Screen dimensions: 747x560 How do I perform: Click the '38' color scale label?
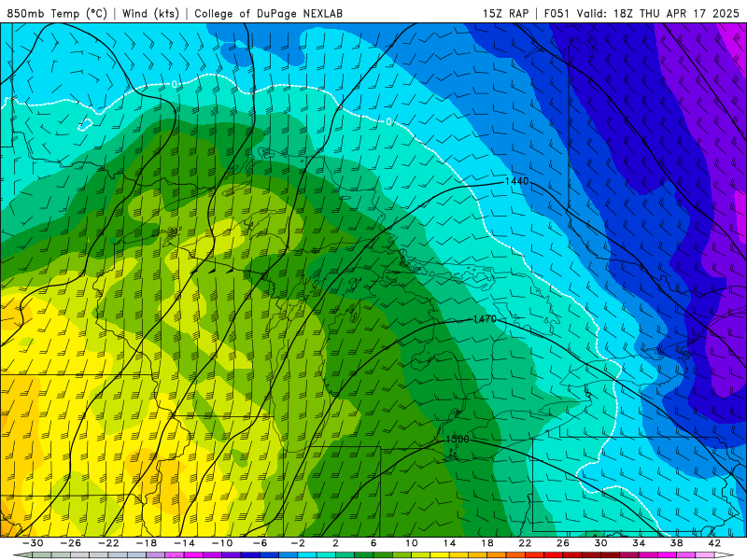pos(676,543)
